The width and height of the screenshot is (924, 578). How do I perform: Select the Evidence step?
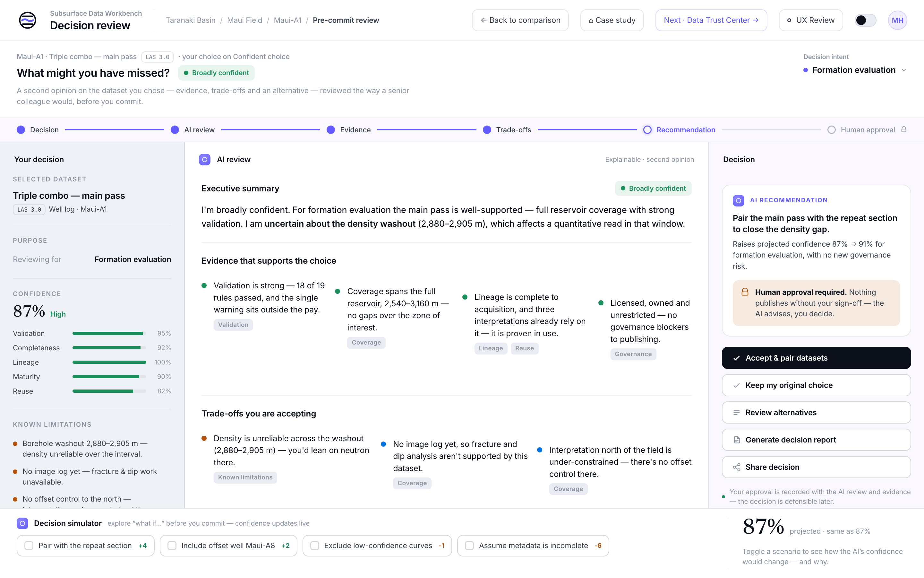(349, 130)
